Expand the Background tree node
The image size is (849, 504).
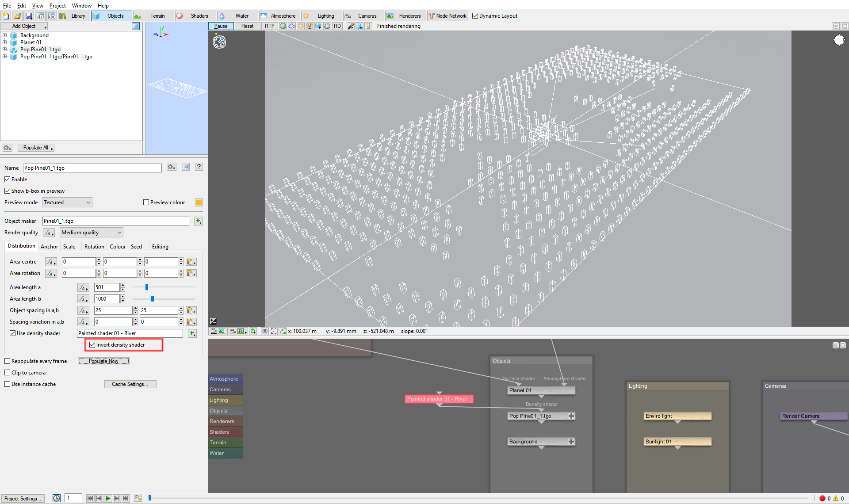(x=4, y=35)
